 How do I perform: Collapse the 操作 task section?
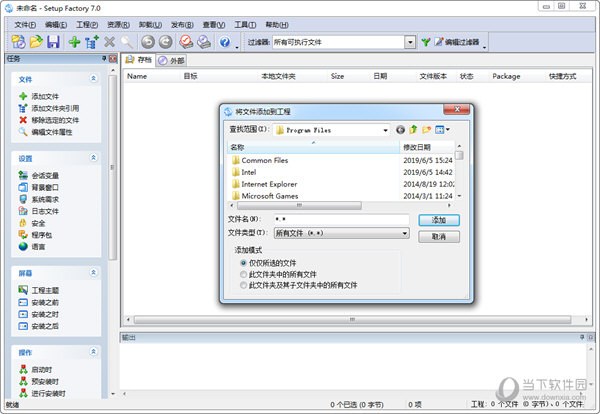pos(93,351)
